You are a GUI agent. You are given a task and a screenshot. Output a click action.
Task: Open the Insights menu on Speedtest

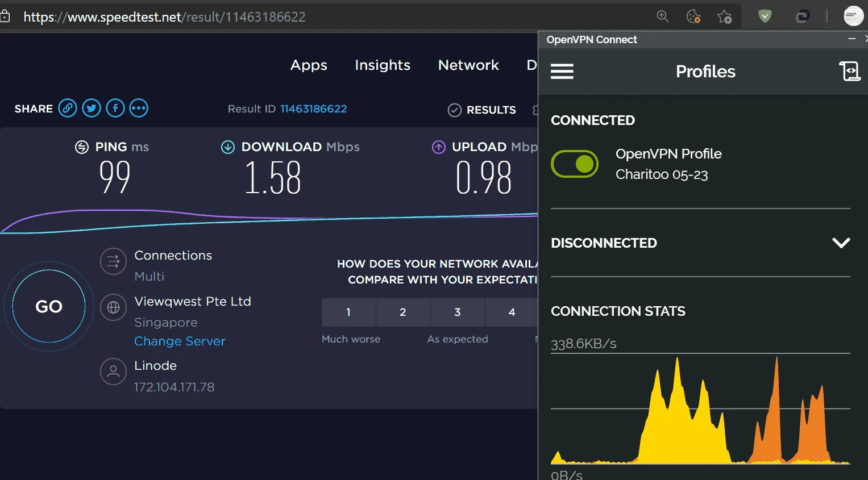(383, 65)
